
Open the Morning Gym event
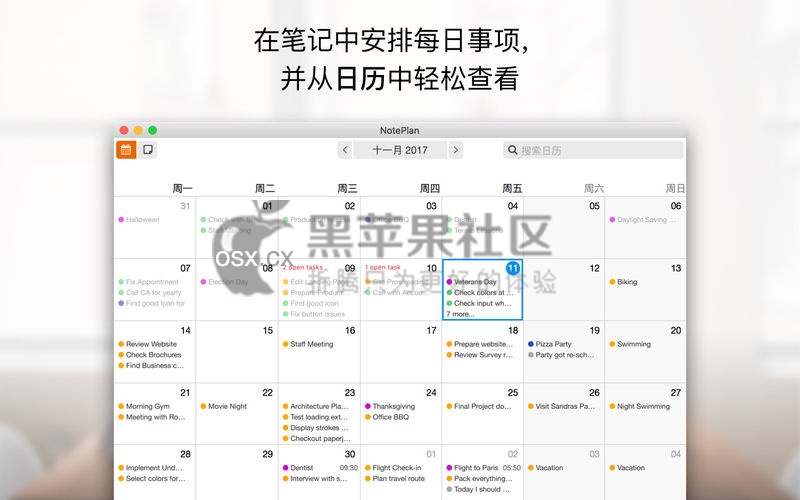tap(144, 406)
